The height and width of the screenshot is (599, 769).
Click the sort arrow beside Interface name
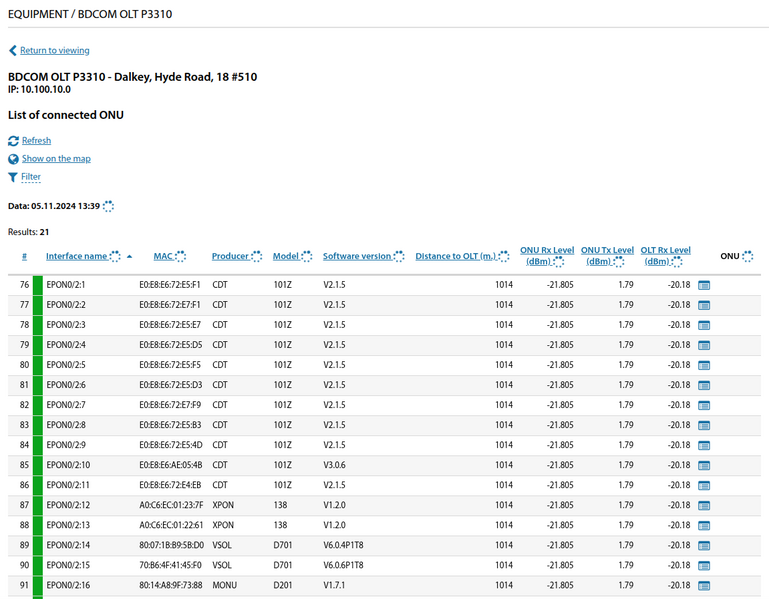coord(129,257)
